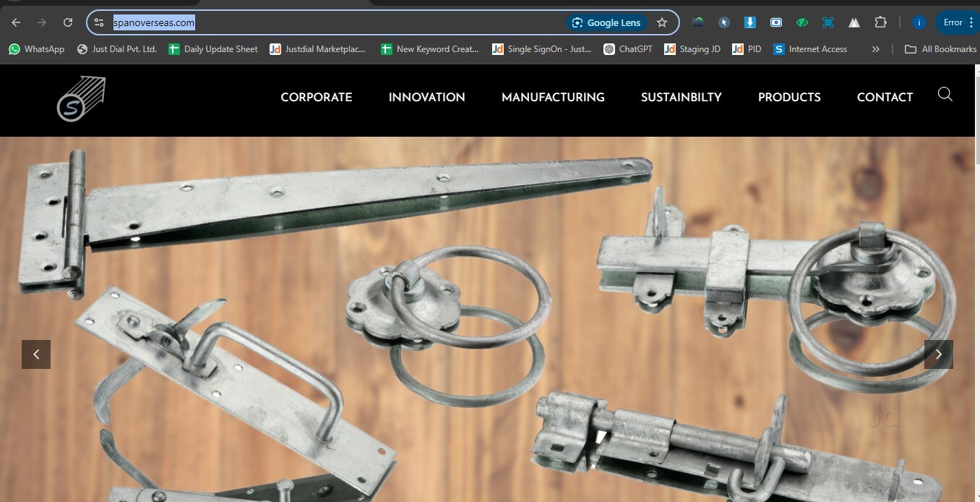Show previous slide in carousel

coord(36,354)
